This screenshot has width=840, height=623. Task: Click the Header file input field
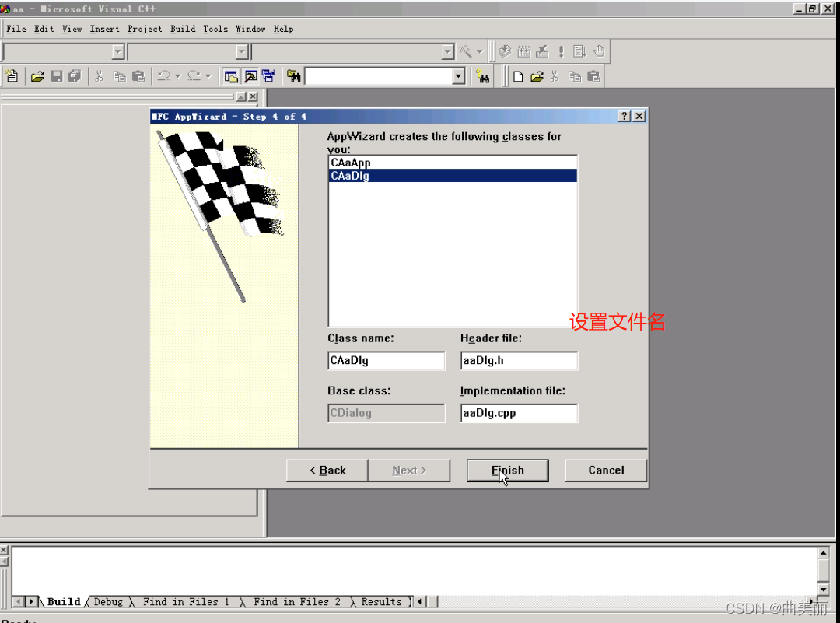pyautogui.click(x=519, y=361)
